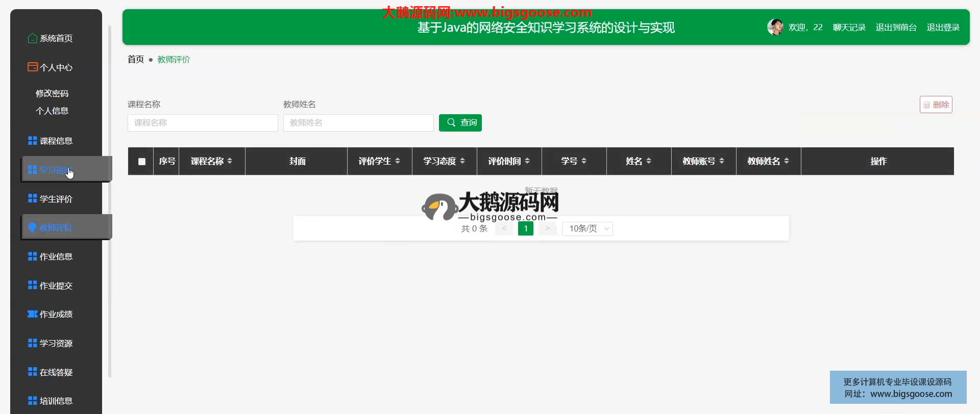Screen dimensions: 980x414
Task: Go to previous page arrow in pagination
Action: pos(504,228)
